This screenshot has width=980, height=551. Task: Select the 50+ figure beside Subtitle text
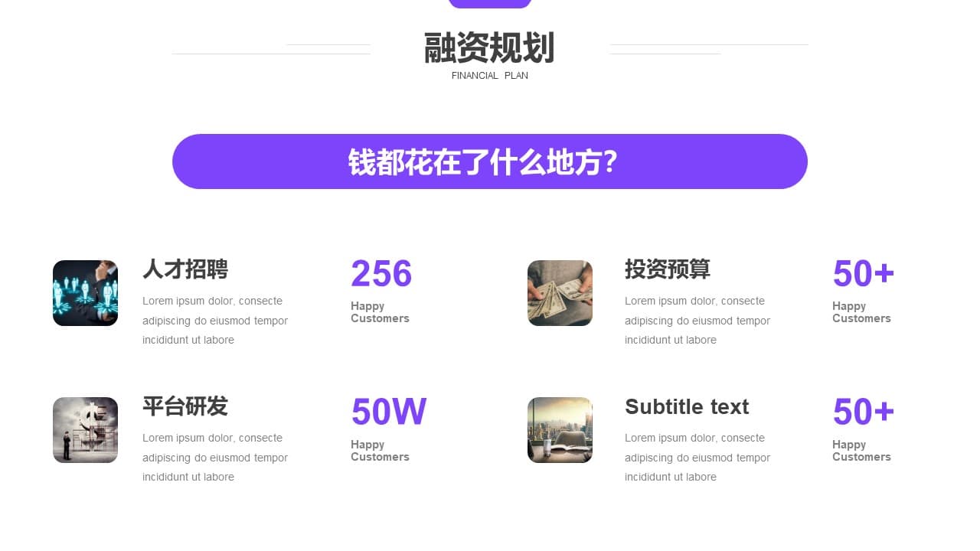coord(864,412)
